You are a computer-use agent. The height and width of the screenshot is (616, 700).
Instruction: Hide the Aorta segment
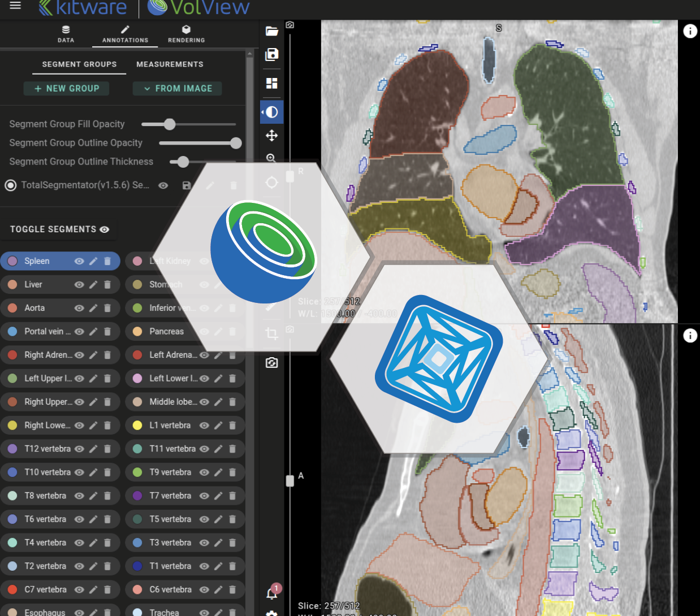point(79,308)
